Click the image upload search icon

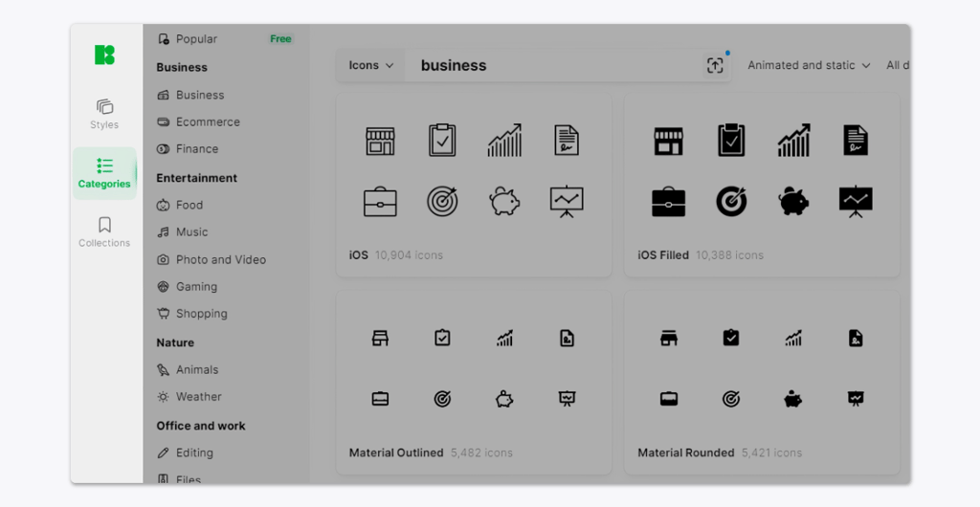coord(715,65)
